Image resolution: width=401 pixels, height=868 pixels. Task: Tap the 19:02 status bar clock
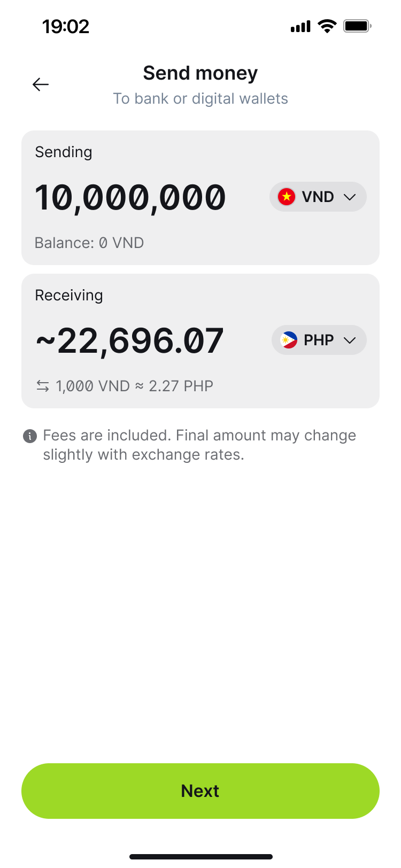[x=66, y=26]
